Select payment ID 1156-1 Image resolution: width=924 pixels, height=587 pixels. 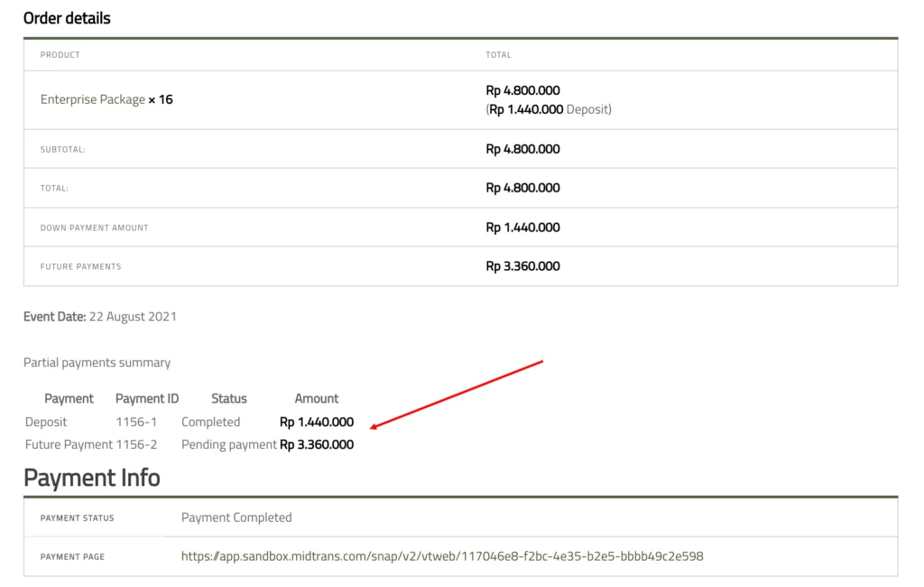[136, 422]
